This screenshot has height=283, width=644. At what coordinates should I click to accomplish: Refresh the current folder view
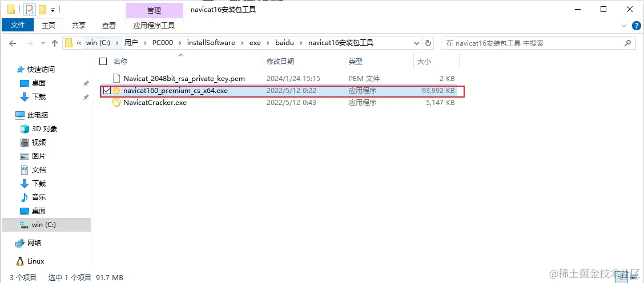428,43
